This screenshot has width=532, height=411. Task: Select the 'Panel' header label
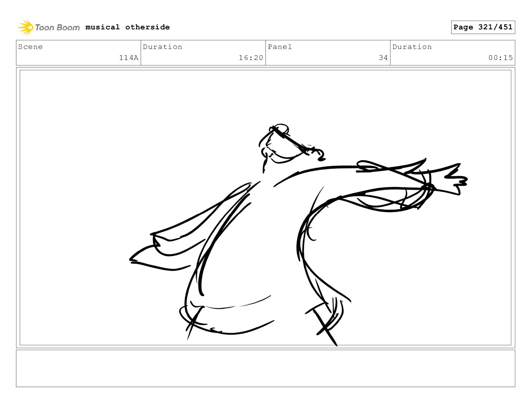click(x=280, y=47)
